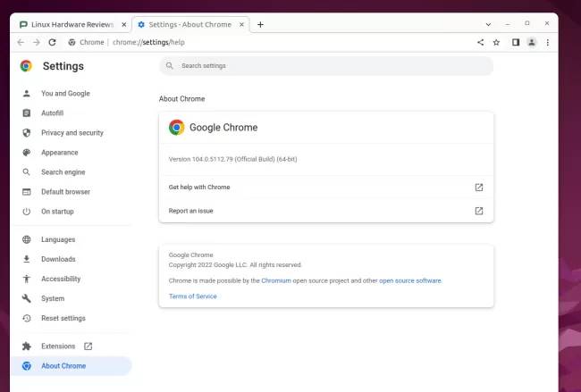Screen dimensions: 581x392
Task: Open Privacy and security settings
Action: pos(72,133)
